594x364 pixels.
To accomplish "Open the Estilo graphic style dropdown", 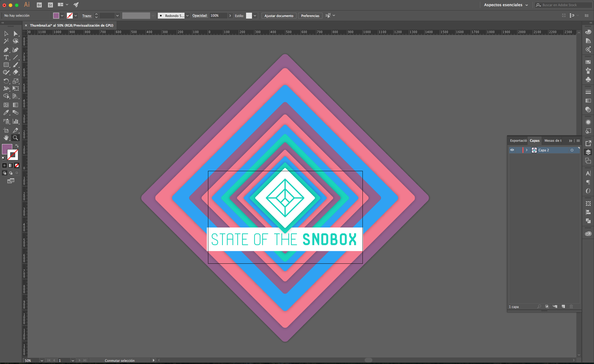I will coord(255,15).
